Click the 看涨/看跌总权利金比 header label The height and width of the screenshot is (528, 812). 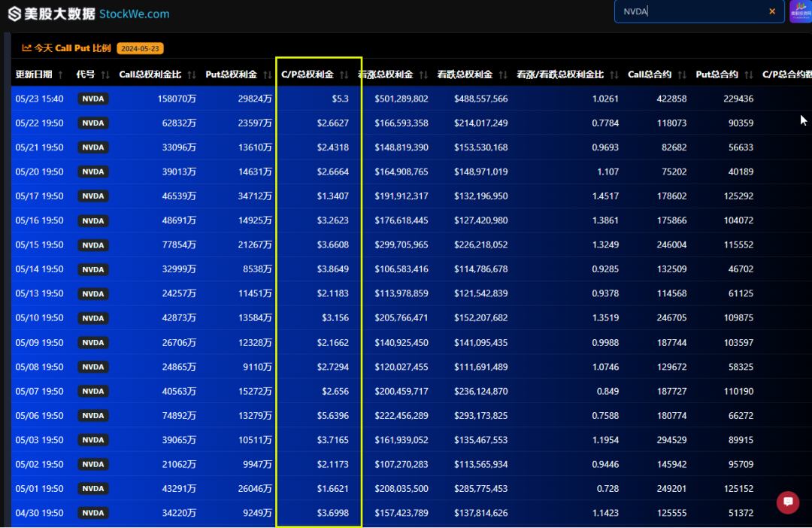point(560,74)
